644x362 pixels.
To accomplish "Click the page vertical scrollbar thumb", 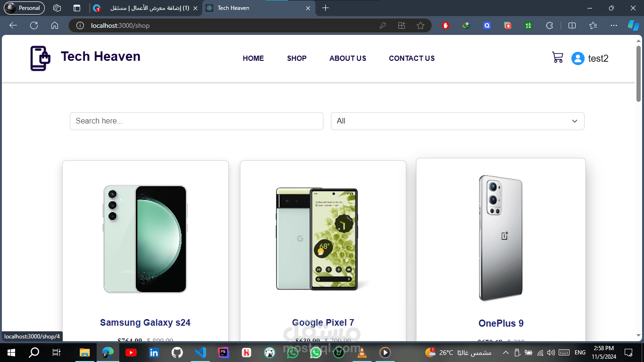I will pyautogui.click(x=639, y=73).
